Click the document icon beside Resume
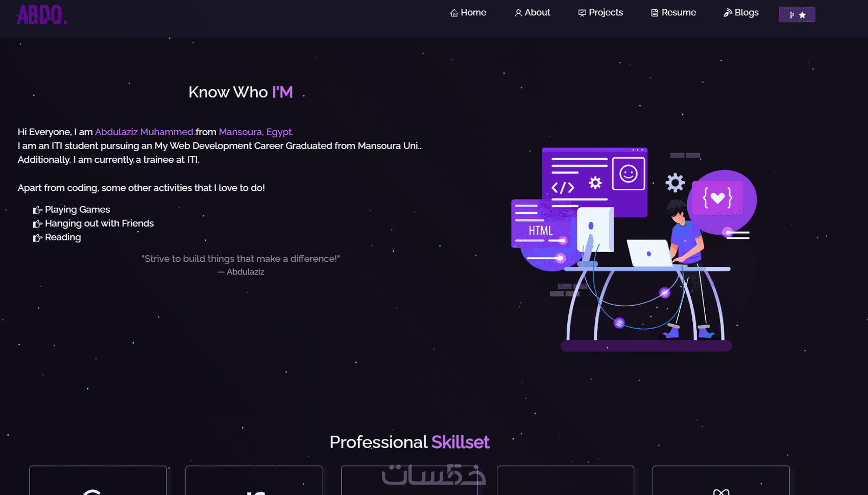The image size is (868, 495). pos(655,13)
